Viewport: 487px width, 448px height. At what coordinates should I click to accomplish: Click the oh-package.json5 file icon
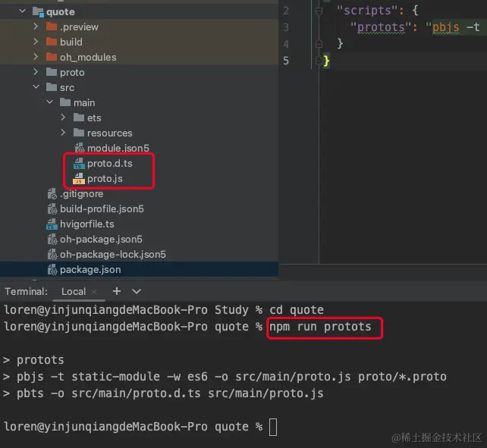(52, 240)
